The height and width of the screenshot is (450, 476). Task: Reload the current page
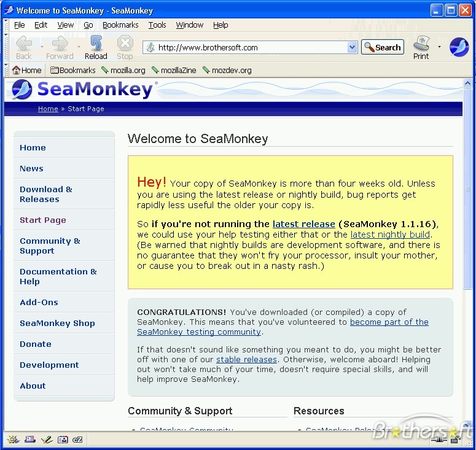click(96, 47)
